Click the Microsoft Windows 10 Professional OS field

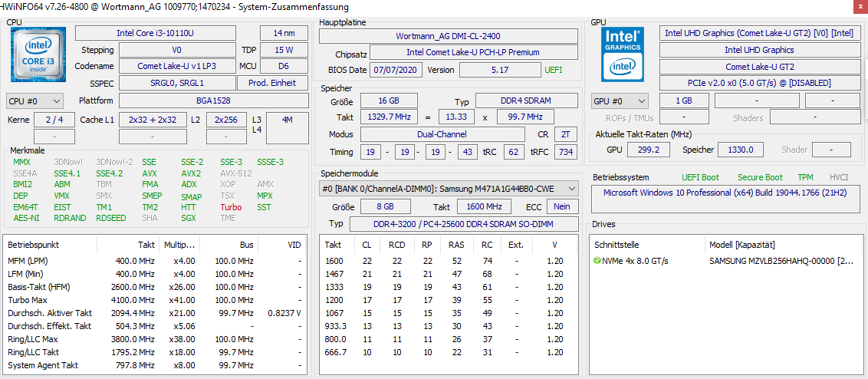(x=726, y=199)
